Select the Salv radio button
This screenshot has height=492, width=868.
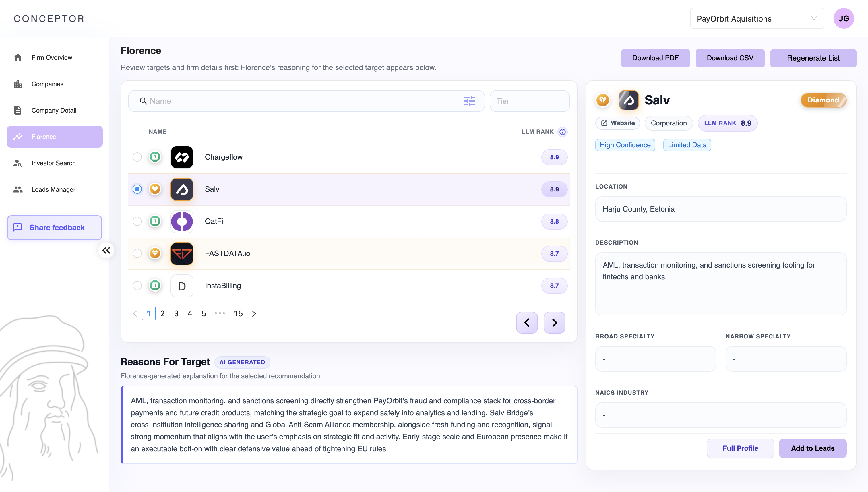(137, 189)
